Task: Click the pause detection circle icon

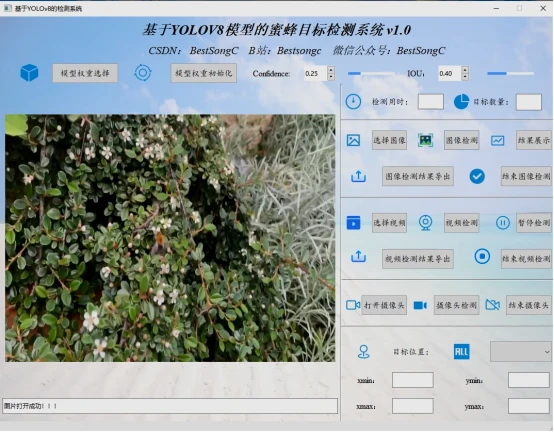Action: (x=502, y=223)
